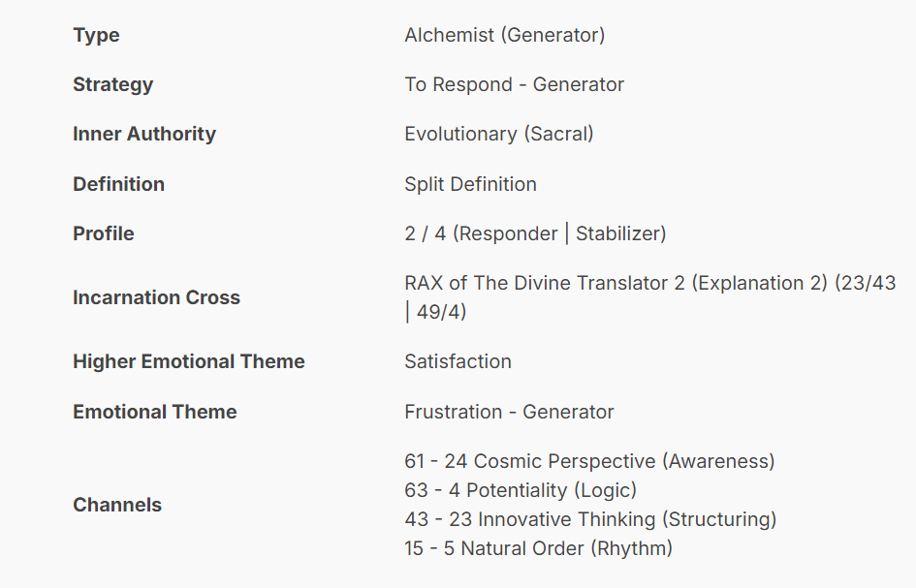Click the Satisfaction value
The width and height of the screenshot is (916, 588).
pos(458,361)
